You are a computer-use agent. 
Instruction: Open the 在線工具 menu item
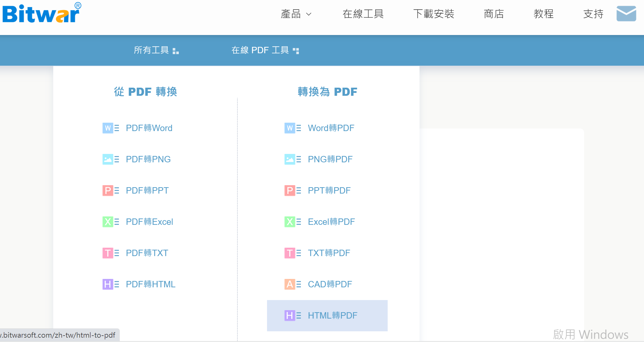[363, 14]
